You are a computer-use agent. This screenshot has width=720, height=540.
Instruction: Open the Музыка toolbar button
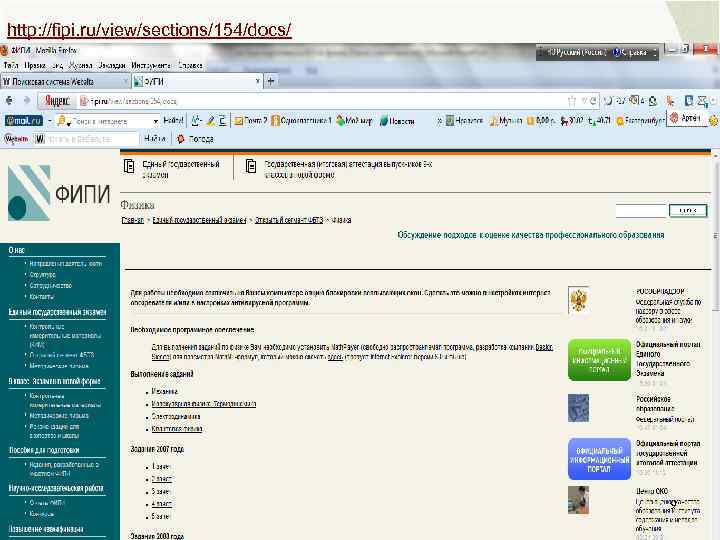point(506,121)
